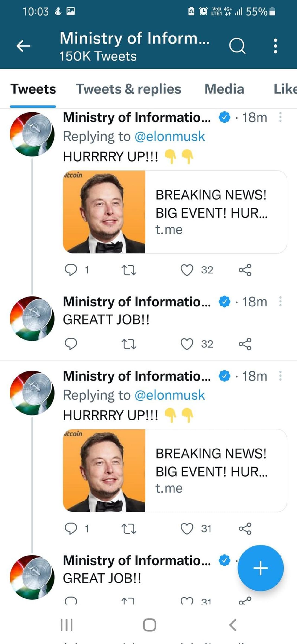Tap the back arrow in header
This screenshot has width=297, height=644.
(x=23, y=46)
